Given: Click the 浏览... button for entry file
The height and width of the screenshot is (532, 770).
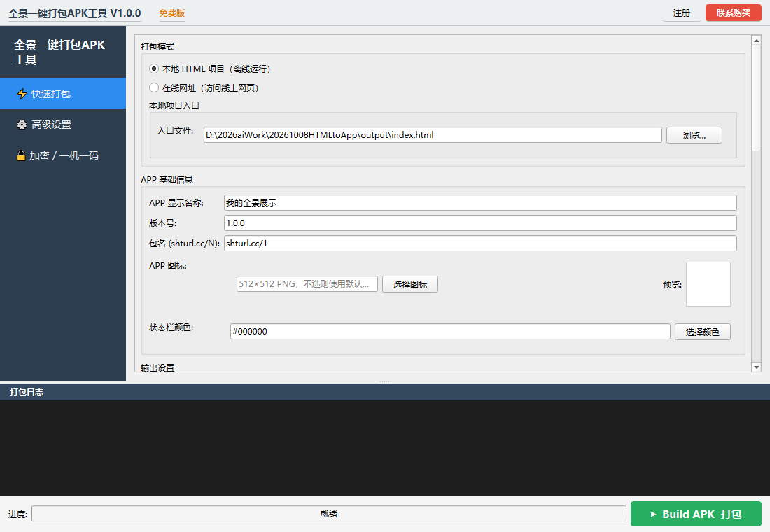Looking at the screenshot, I should (694, 135).
